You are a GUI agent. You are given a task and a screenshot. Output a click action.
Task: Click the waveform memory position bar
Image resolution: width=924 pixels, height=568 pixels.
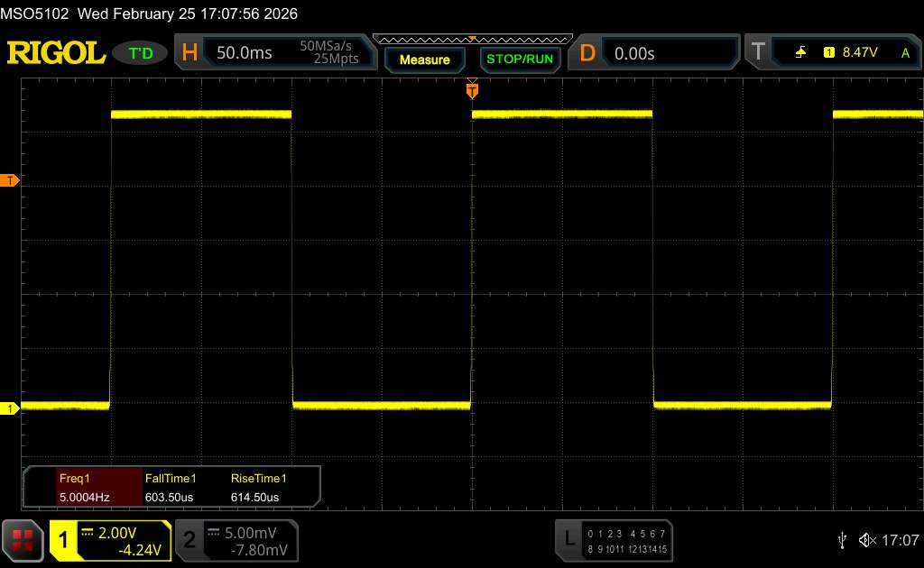click(472, 39)
